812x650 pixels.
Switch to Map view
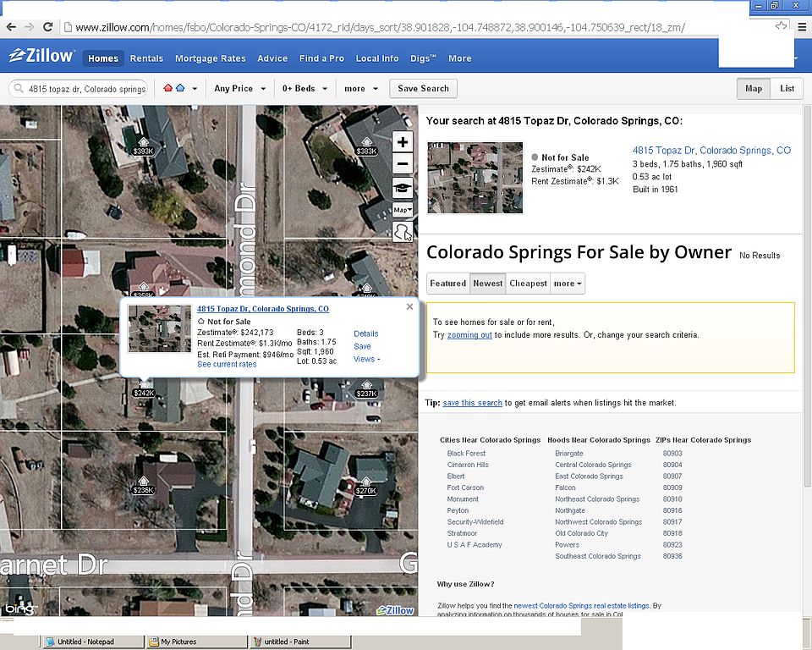click(x=754, y=89)
